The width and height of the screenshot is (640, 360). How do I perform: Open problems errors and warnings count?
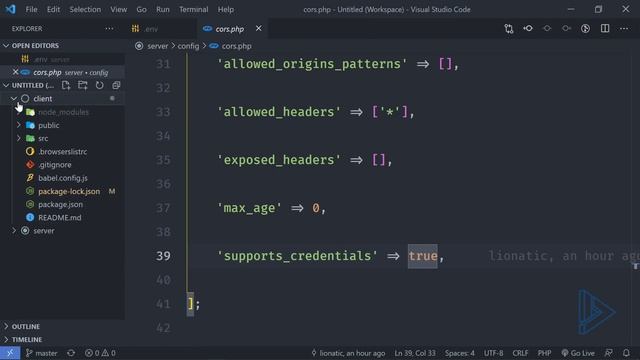(x=100, y=353)
